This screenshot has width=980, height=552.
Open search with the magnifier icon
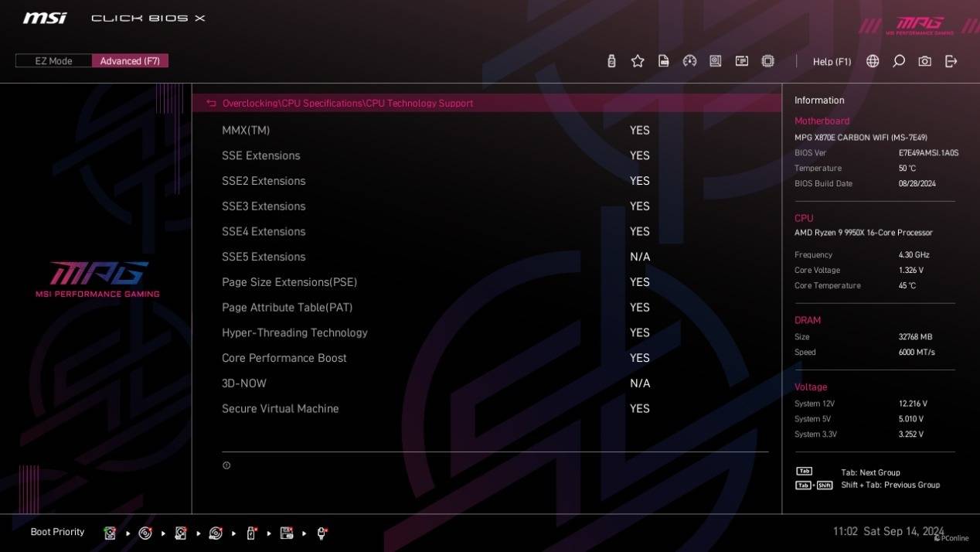899,61
